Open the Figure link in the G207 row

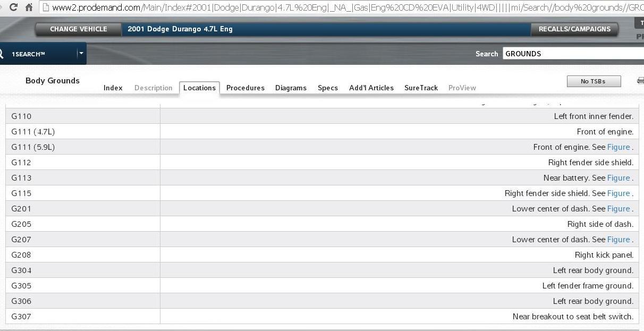(618, 240)
